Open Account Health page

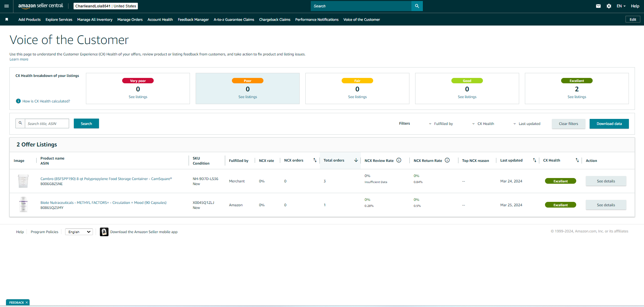(x=160, y=19)
